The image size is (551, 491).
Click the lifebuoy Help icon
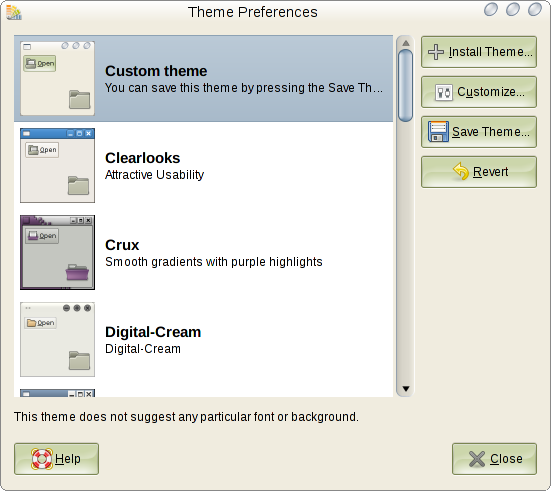tap(42, 459)
